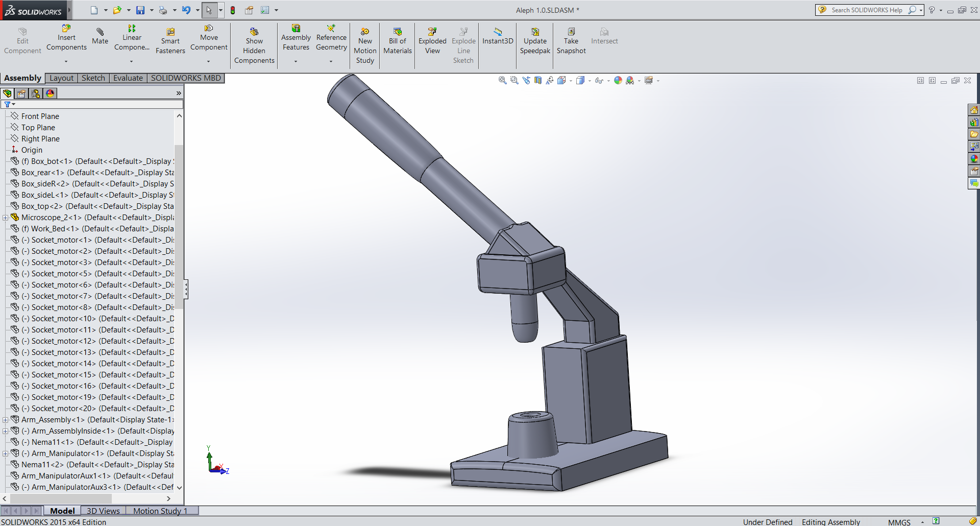Switch to the 3D Views bottom tab

click(103, 511)
